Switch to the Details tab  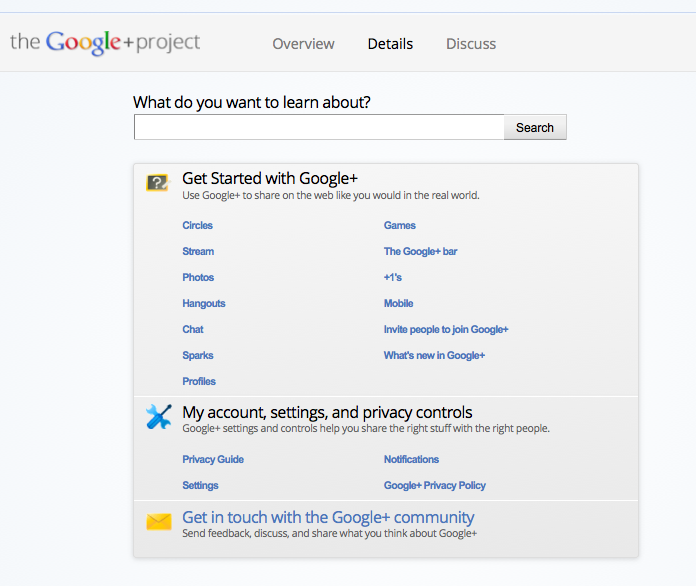(390, 44)
